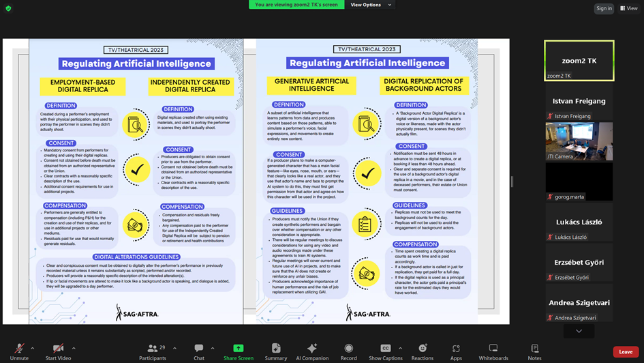Start video camera
Screen dimensions: 644x363
[58, 352]
